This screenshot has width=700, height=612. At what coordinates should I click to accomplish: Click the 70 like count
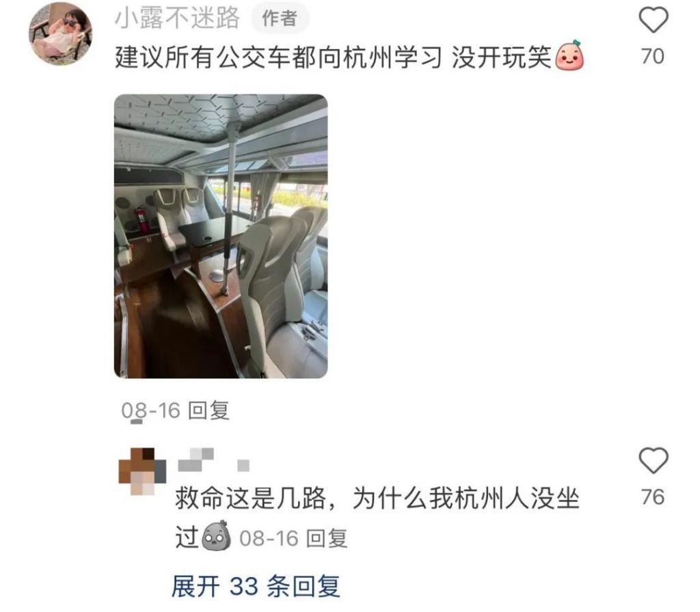653,57
